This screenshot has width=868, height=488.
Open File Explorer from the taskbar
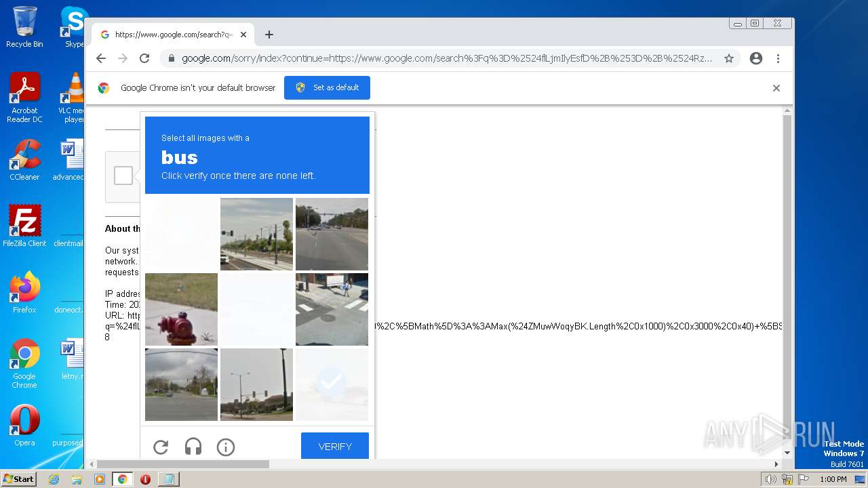(x=77, y=479)
